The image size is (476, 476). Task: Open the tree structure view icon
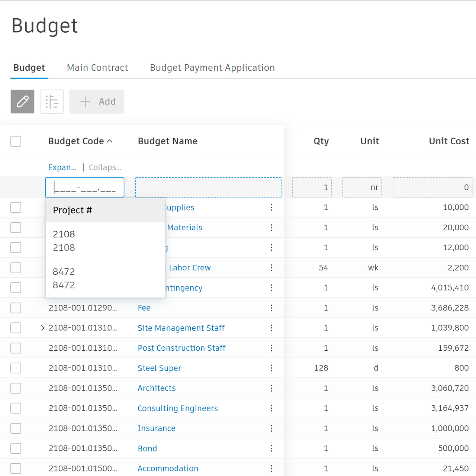coord(52,102)
